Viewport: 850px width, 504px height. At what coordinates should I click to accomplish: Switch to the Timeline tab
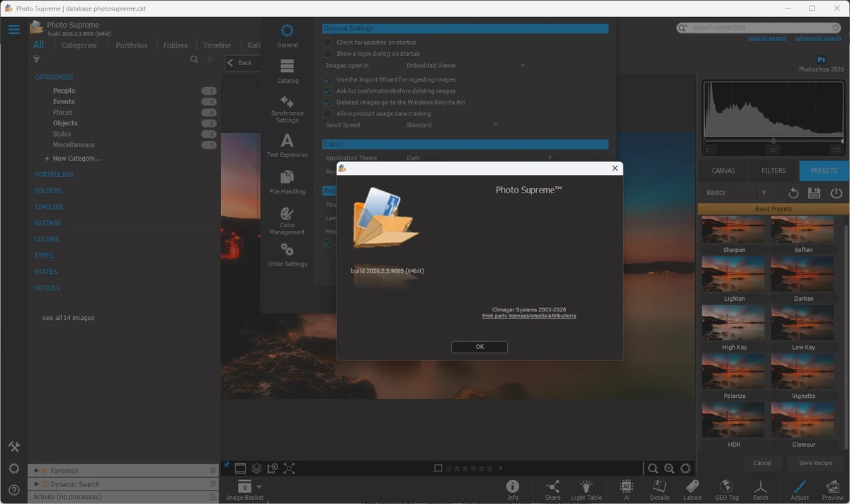[217, 45]
